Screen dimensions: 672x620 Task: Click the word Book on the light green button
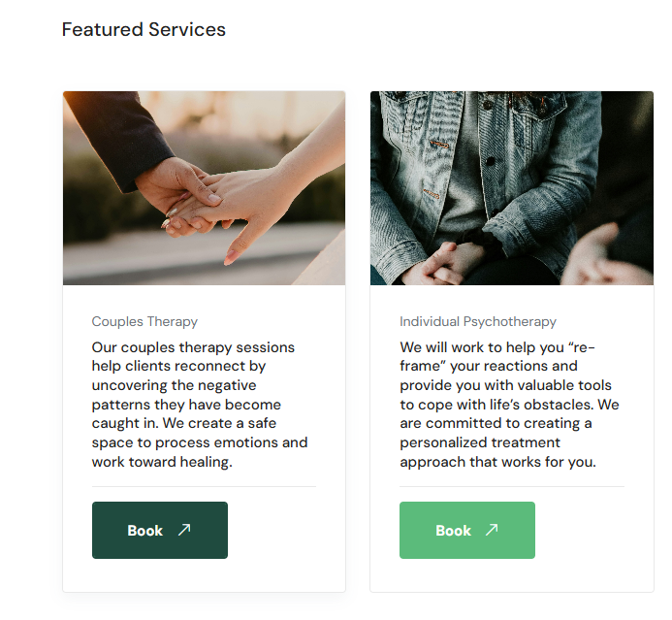tap(453, 531)
